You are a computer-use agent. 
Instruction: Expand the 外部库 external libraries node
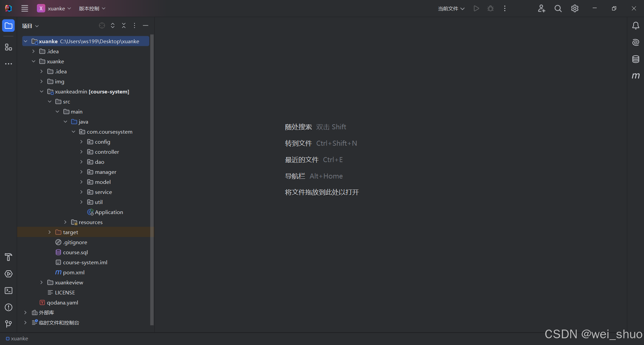[x=25, y=313]
